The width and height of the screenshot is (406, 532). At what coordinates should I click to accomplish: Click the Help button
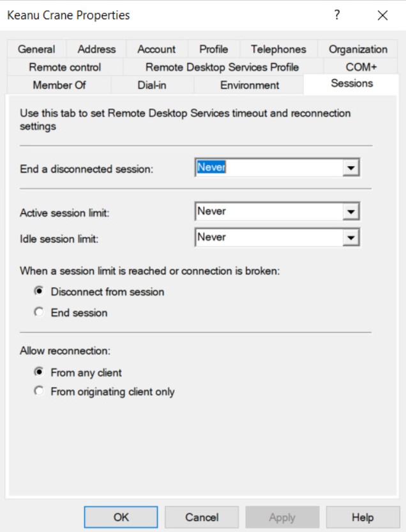point(363,517)
